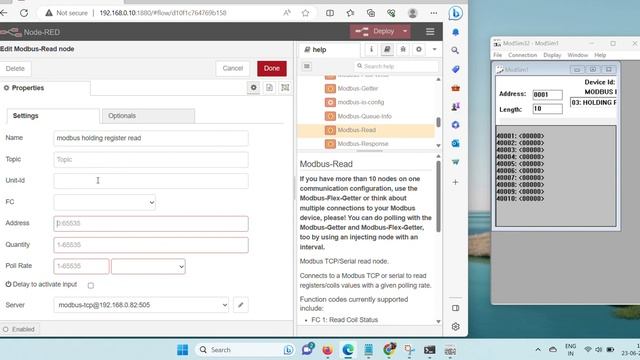Open Edge sidebar tools briefcase icon
The height and width of the screenshot is (360, 640).
456,88
